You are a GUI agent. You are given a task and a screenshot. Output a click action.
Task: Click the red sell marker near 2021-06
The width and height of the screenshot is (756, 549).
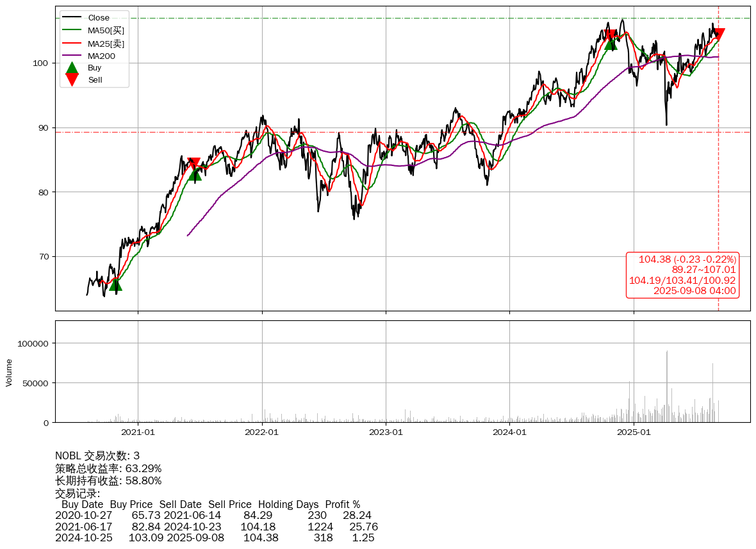click(x=194, y=164)
